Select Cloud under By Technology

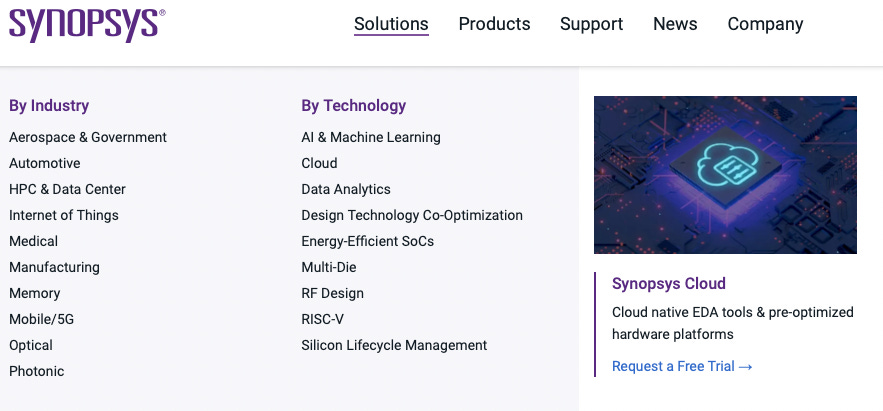coord(319,163)
